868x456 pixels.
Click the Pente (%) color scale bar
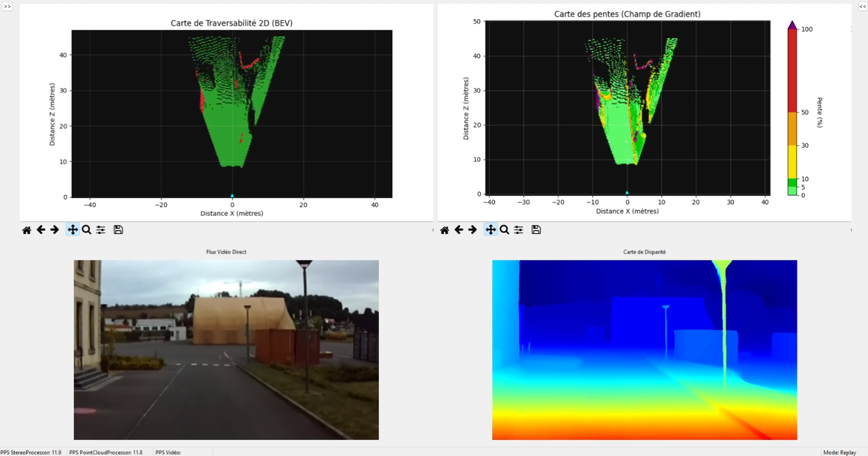click(x=792, y=112)
